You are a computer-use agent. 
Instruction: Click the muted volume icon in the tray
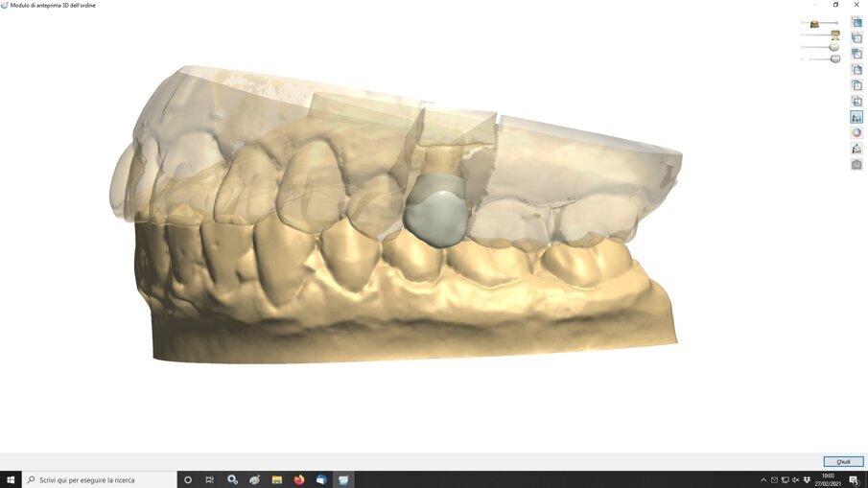click(x=795, y=479)
